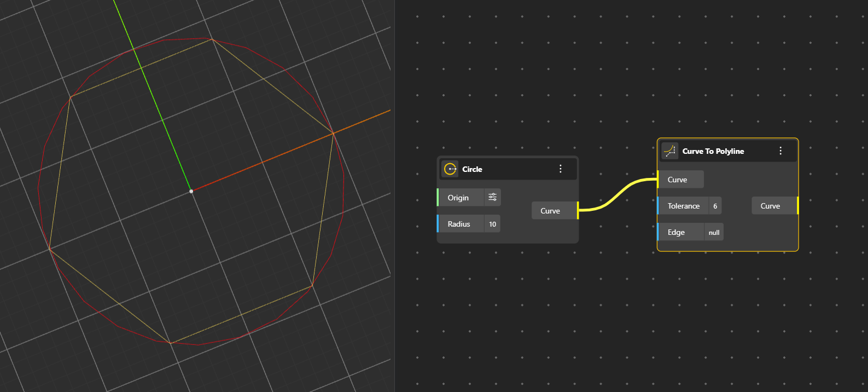Open Curve To Polyline three-dot menu

(780, 151)
